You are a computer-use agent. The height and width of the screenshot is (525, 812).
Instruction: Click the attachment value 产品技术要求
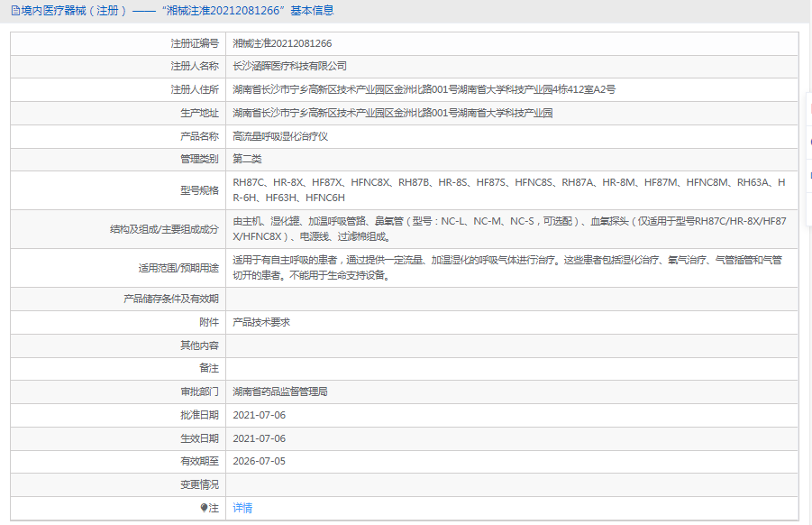coord(261,322)
